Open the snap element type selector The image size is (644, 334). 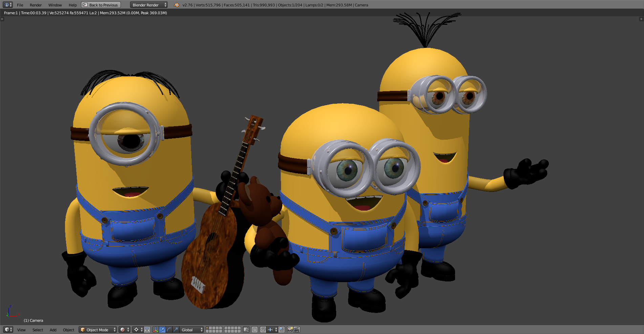pos(272,330)
